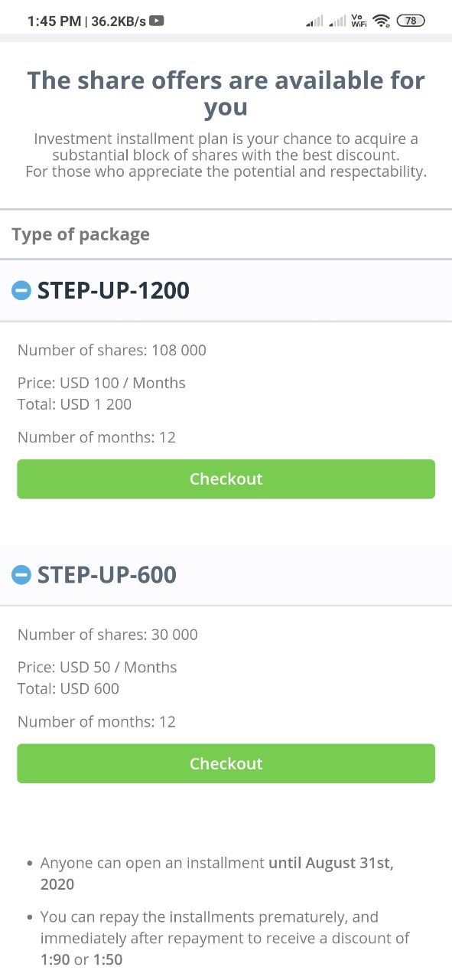Screen dimensions: 452x980
Task: Tap the 1:90 discount text
Action: [55, 959]
